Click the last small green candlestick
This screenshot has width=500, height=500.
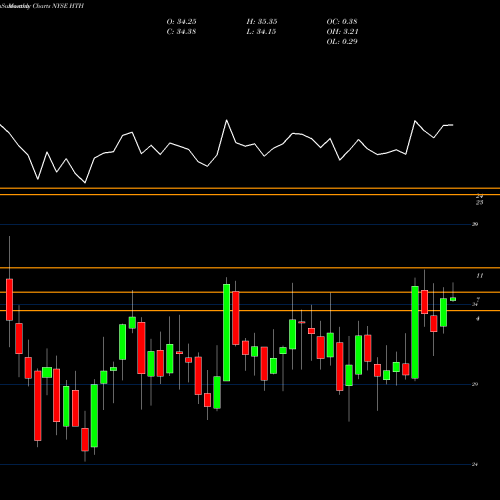click(x=453, y=299)
